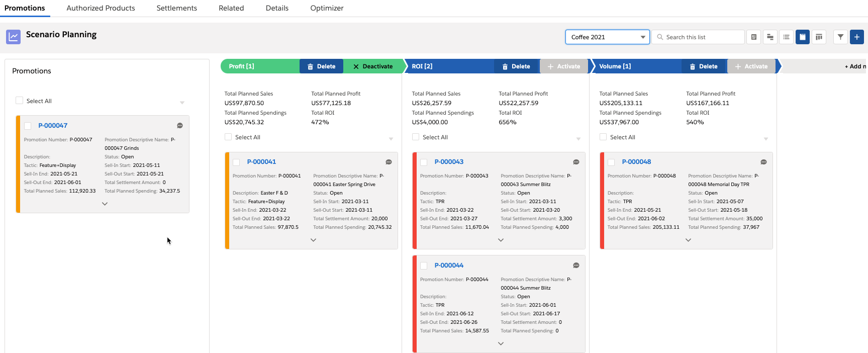Viewport: 868px width, 353px height.
Task: Click the Scenario Planning chart icon
Action: click(x=13, y=37)
